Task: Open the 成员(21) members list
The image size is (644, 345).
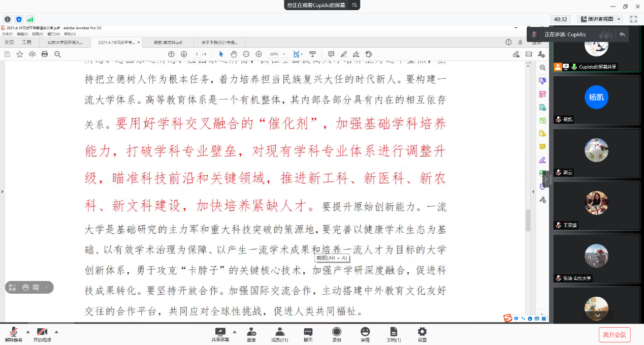Action: click(279, 334)
